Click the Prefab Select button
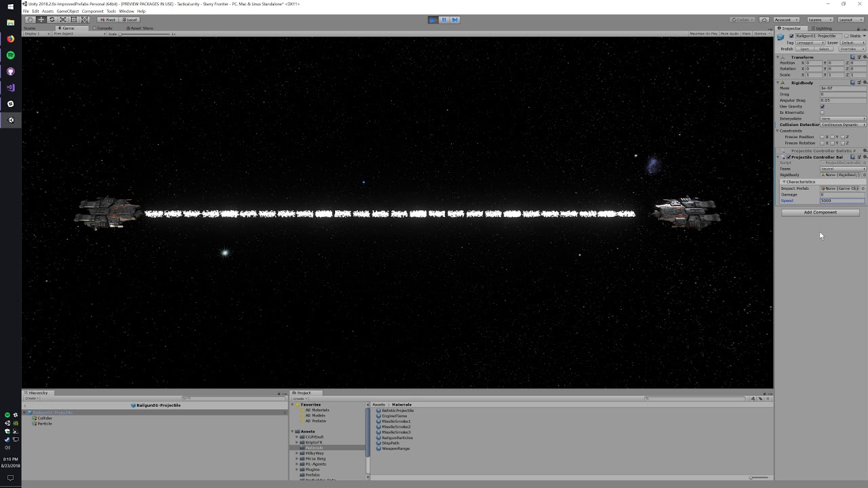Screen dimensions: 868x488 pyautogui.click(x=824, y=49)
